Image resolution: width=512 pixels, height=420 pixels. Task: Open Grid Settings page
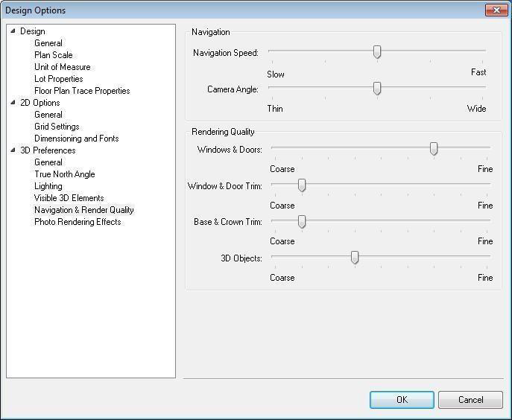[57, 127]
